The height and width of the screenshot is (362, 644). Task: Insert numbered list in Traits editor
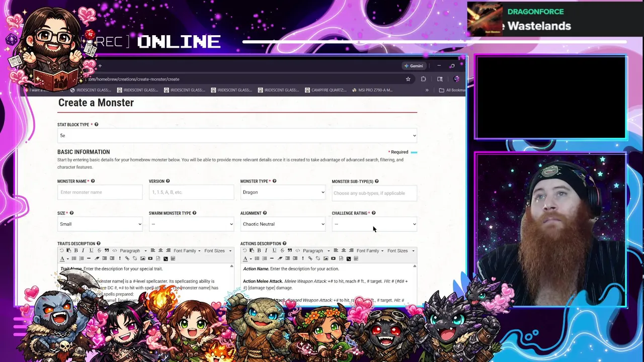click(82, 258)
